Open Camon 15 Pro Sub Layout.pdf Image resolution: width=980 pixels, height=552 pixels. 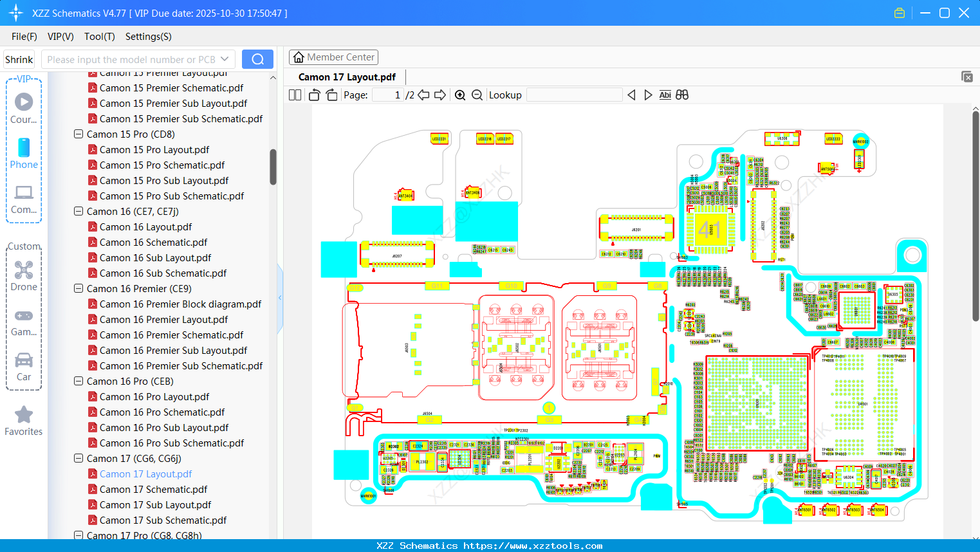pos(164,181)
